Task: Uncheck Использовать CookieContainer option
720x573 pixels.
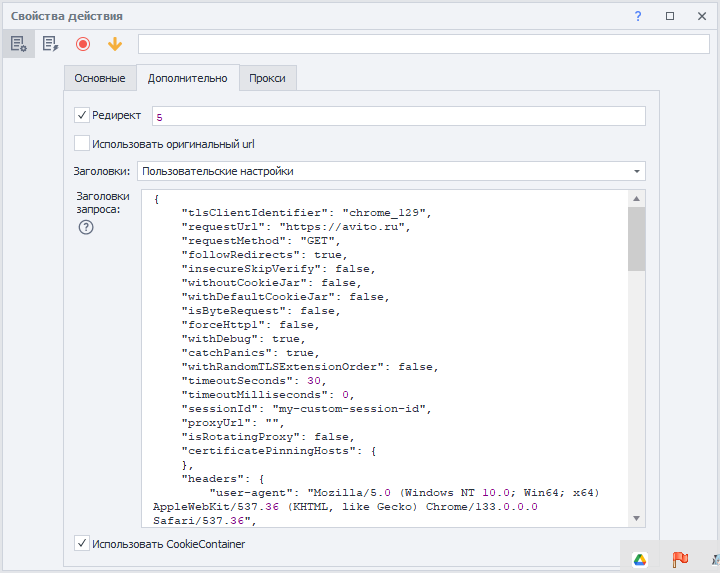Action: (82, 544)
